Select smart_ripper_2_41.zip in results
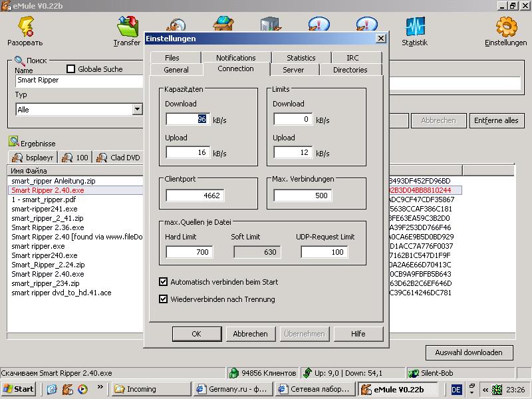Screen dimensions: 532x399 click(47, 218)
